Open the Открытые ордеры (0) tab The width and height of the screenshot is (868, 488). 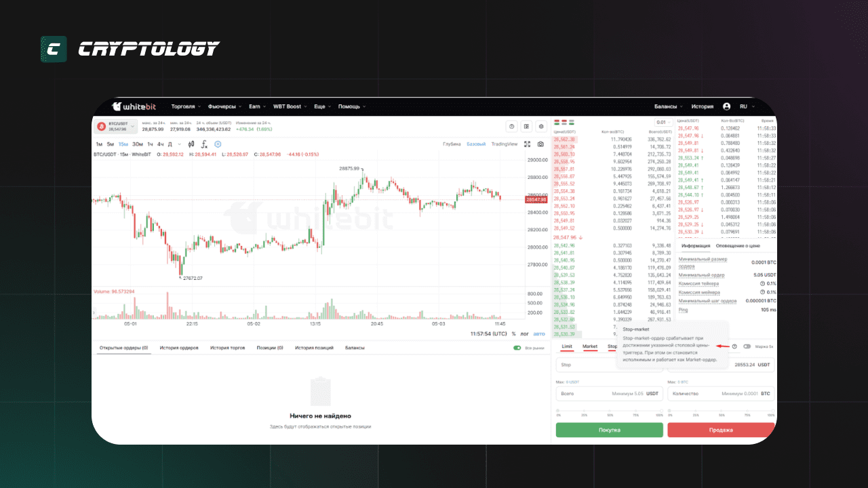coord(123,348)
